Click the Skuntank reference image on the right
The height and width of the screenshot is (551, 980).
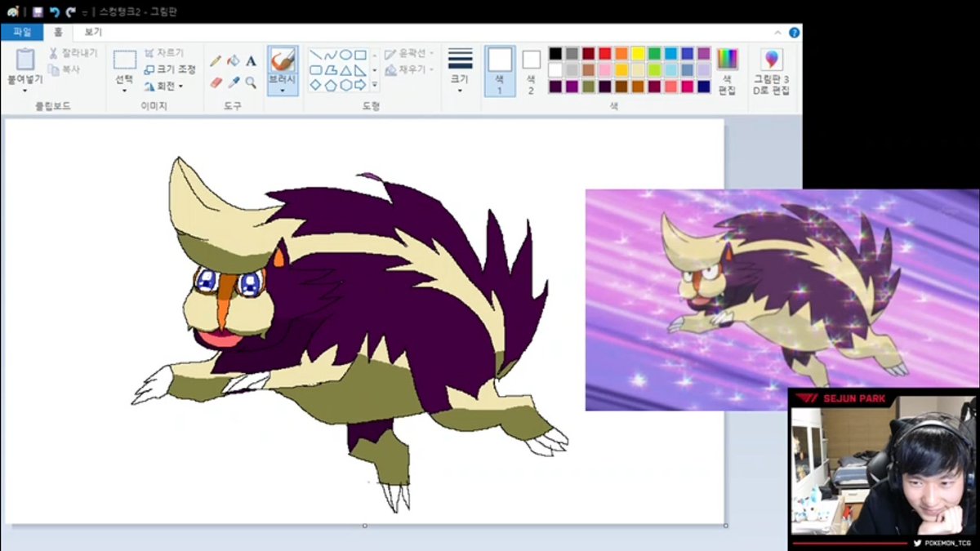(782, 300)
